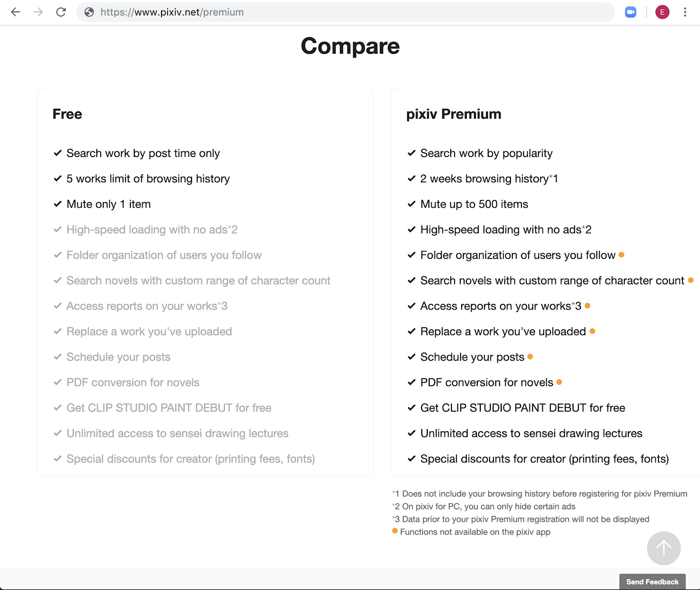
Task: Open the browser three-dot menu
Action: 685,12
